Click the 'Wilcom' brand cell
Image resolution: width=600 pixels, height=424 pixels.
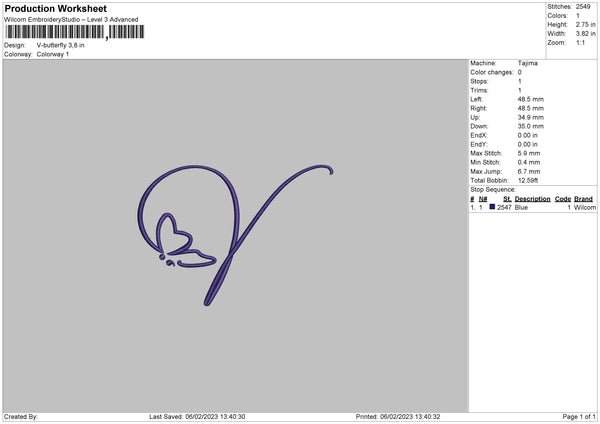click(x=585, y=207)
